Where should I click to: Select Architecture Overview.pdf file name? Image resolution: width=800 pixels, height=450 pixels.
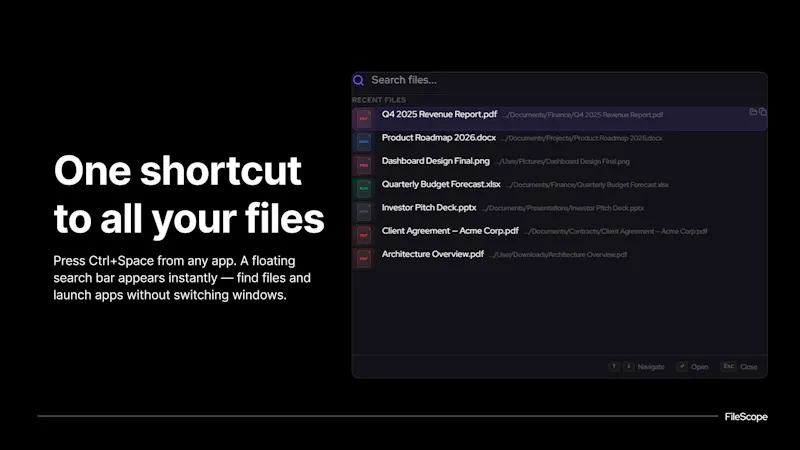pyautogui.click(x=433, y=254)
